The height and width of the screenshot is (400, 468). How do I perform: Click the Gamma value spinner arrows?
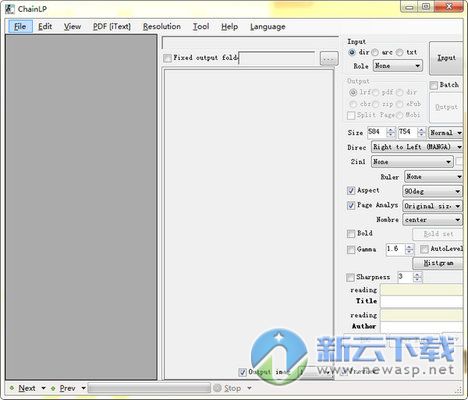(x=409, y=249)
